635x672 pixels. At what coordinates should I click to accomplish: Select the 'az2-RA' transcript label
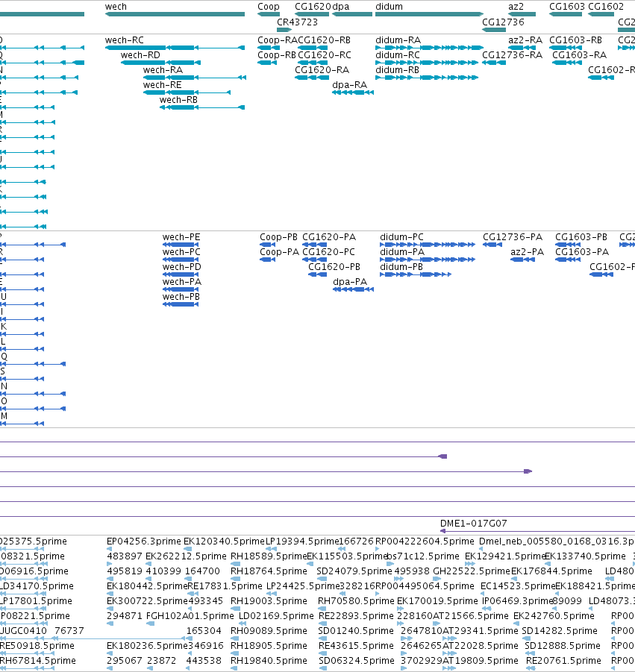(x=525, y=40)
